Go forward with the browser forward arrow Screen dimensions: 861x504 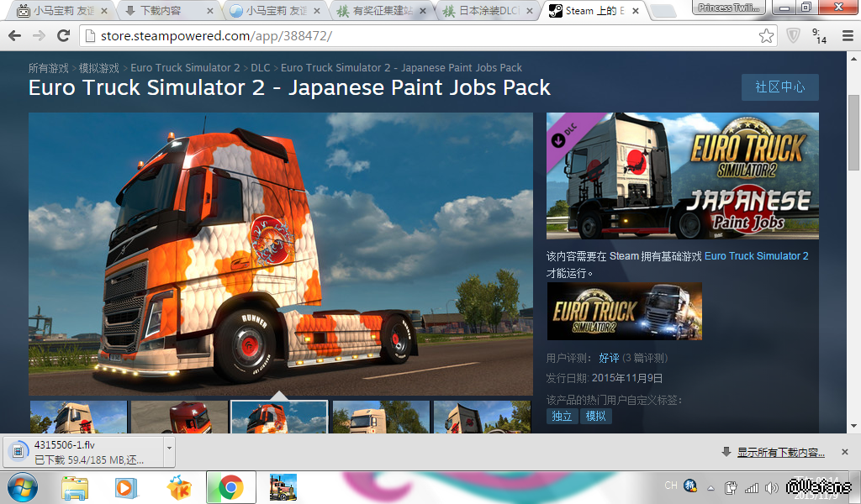39,36
